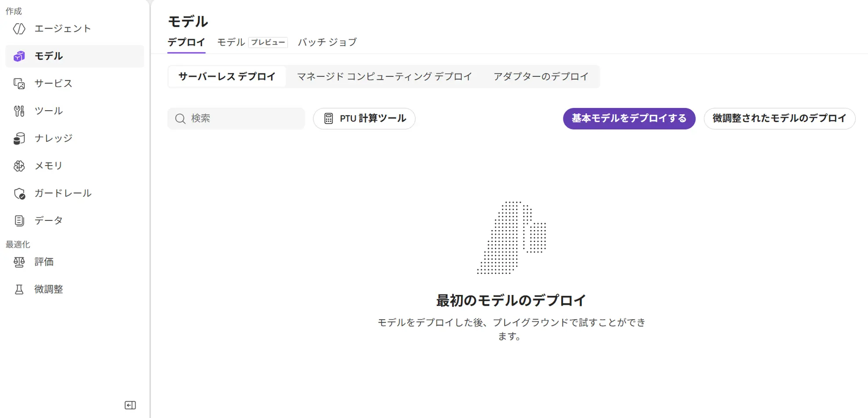This screenshot has height=418, width=868.
Task: Click the 微調整 flask icon
Action: tap(19, 289)
